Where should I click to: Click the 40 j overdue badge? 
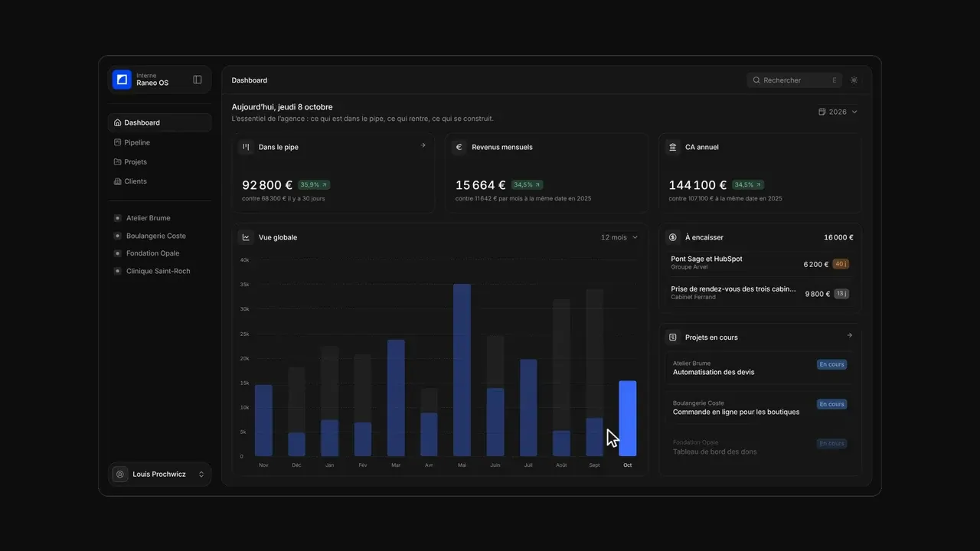[x=841, y=264]
